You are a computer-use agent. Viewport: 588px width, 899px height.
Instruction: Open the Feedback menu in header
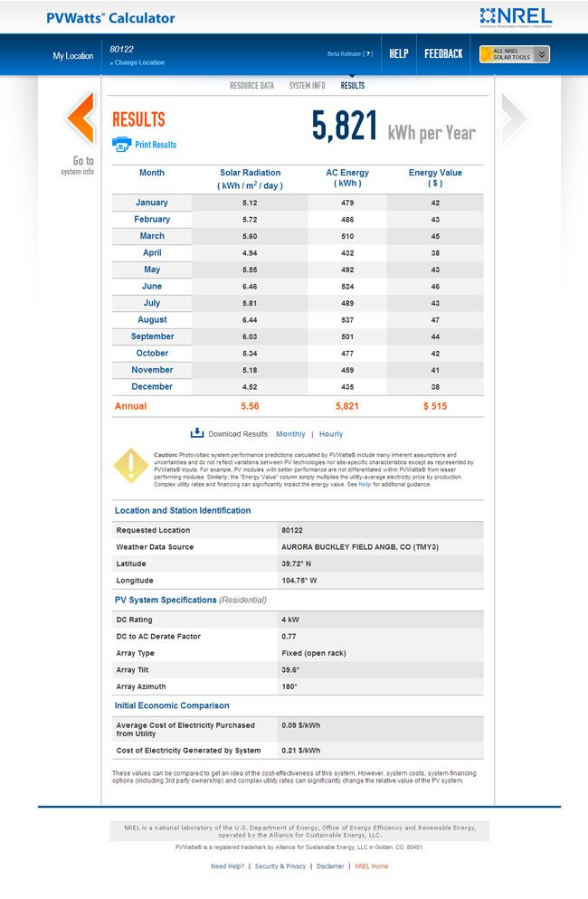[443, 54]
